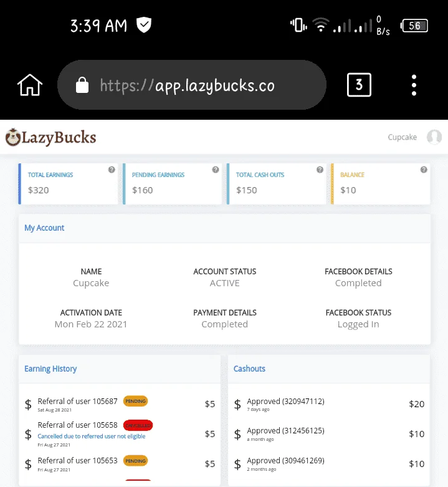The width and height of the screenshot is (448, 487).
Task: Tap the shield icon in status bar
Action: coord(144,25)
